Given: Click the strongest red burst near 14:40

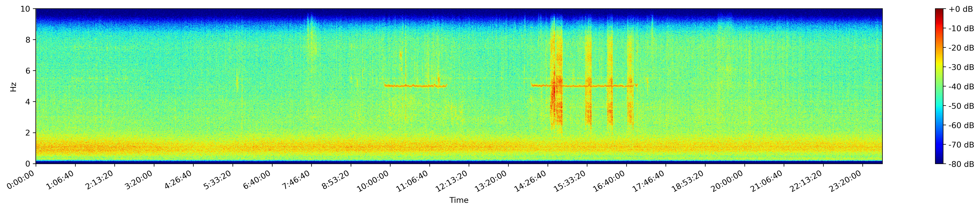Looking at the screenshot, I should click(x=554, y=91).
